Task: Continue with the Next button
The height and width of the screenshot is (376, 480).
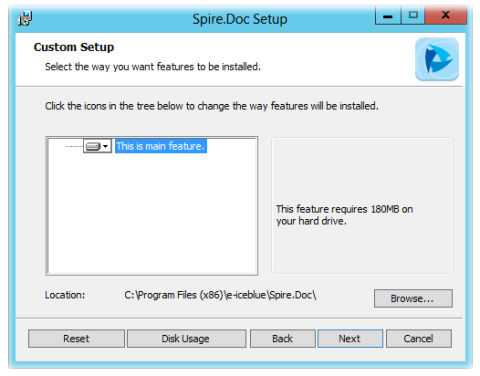Action: [350, 339]
